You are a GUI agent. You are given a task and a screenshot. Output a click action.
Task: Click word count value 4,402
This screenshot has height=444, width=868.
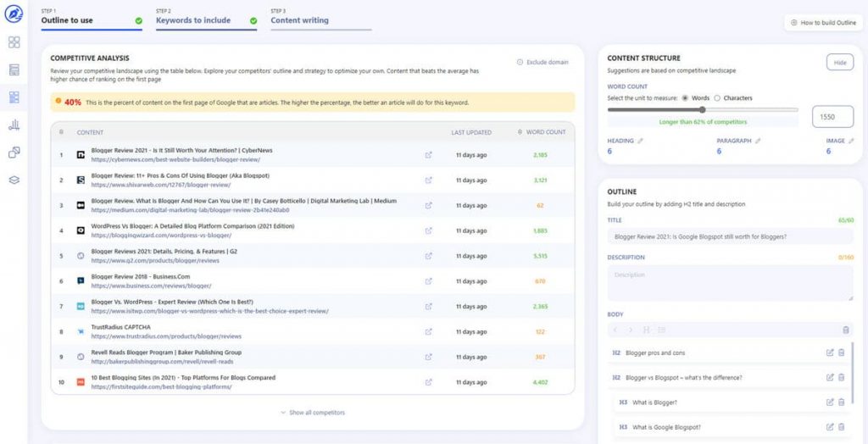tap(540, 382)
